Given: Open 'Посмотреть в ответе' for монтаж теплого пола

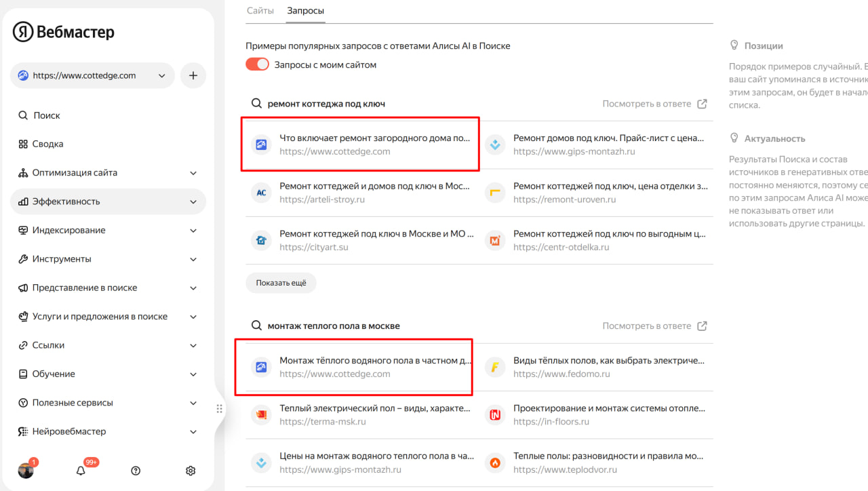Looking at the screenshot, I should coord(655,326).
